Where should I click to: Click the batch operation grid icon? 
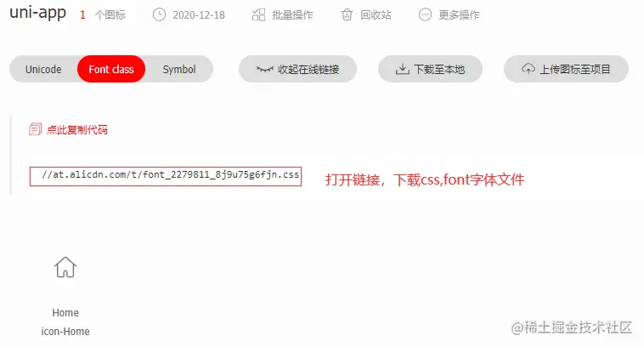[x=258, y=15]
